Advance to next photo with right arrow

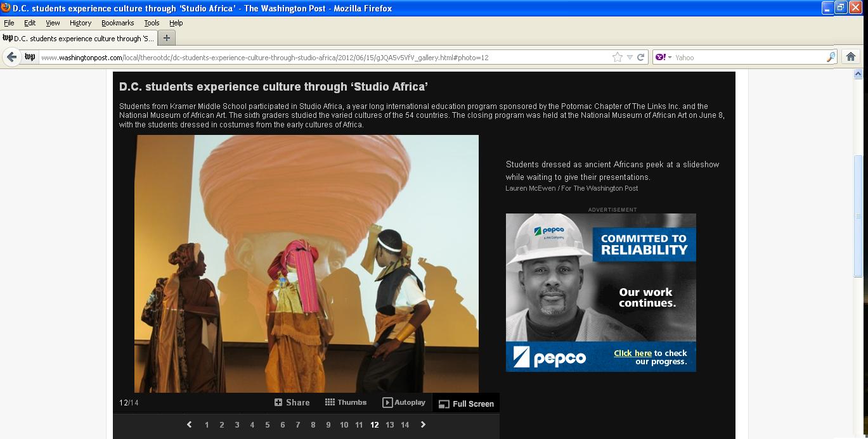[423, 424]
